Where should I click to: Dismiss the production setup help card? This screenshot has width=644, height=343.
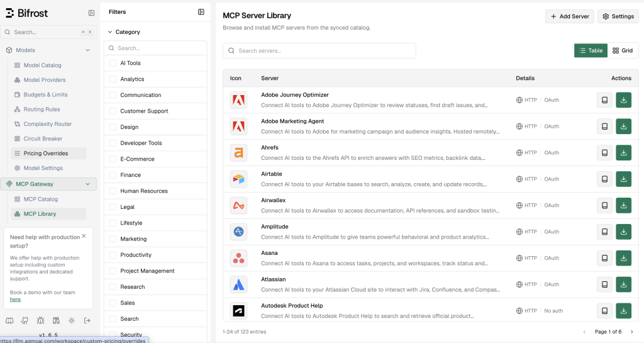(84, 236)
